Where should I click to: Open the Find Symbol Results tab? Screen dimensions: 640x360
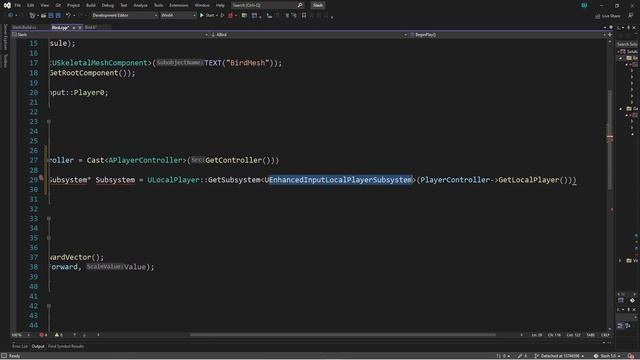coord(66,347)
